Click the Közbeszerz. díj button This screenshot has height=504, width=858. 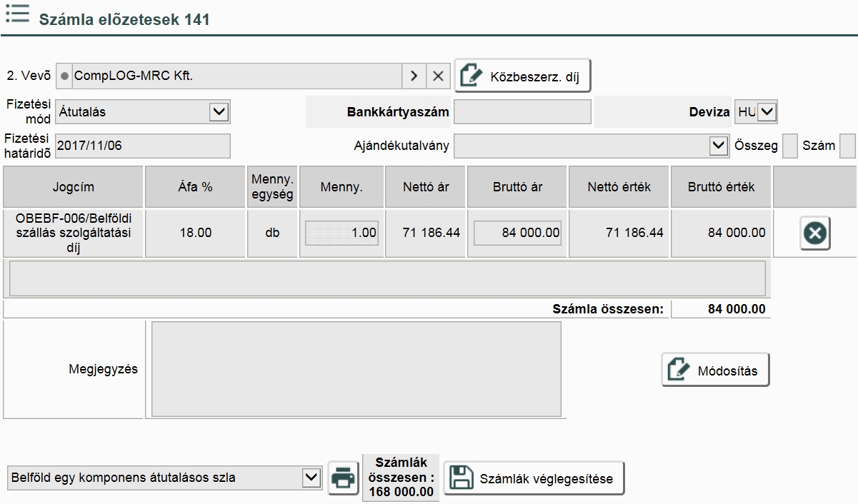coord(523,76)
